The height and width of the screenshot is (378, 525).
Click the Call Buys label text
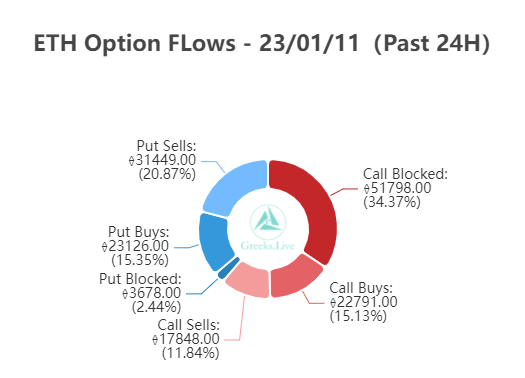tap(361, 288)
